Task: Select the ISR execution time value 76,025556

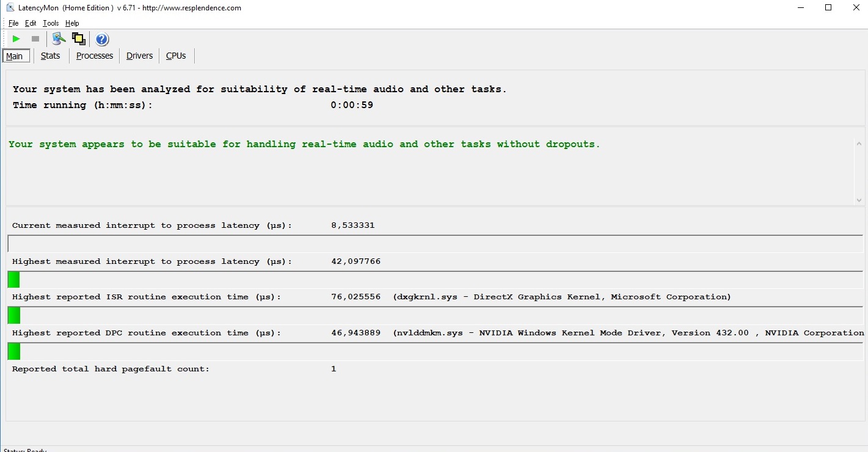Action: [x=356, y=297]
